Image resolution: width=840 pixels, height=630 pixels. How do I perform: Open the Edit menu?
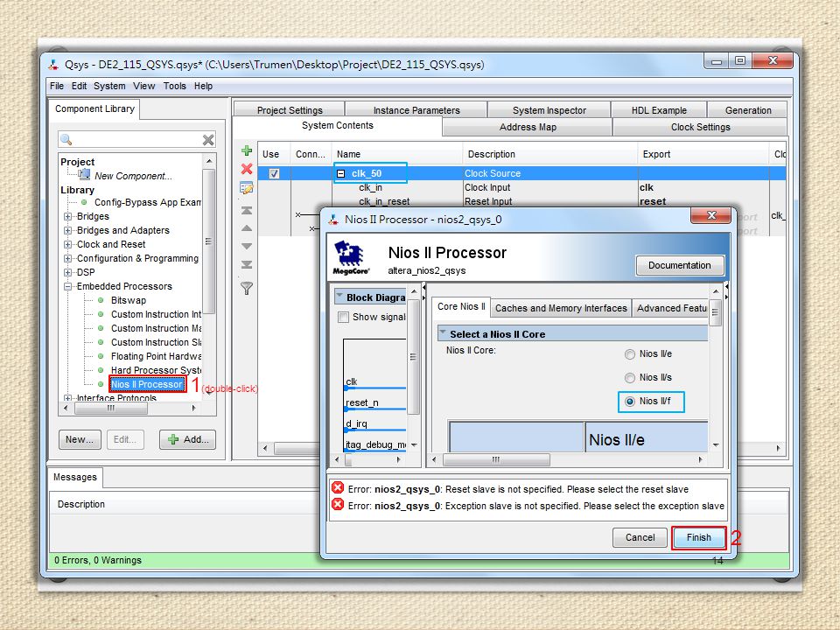pyautogui.click(x=79, y=86)
